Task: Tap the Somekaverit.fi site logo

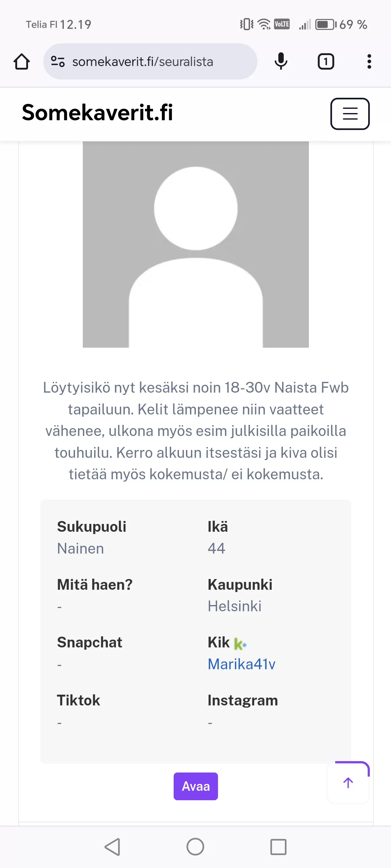Action: point(97,112)
